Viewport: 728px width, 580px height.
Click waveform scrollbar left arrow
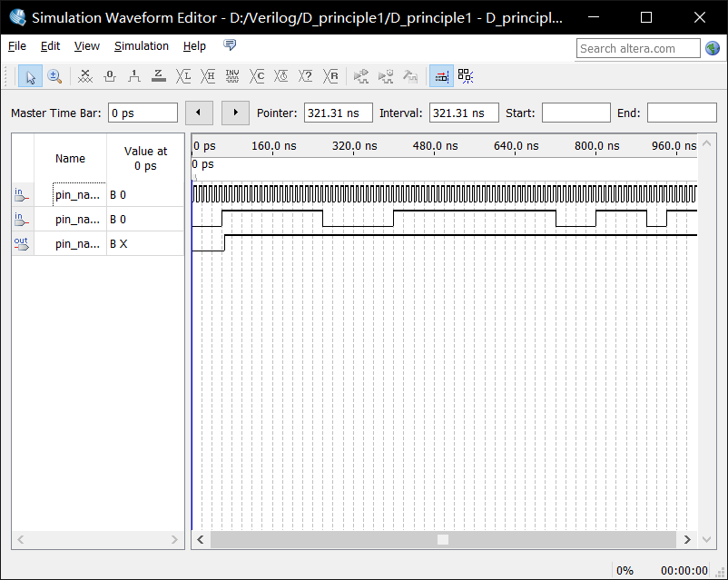pyautogui.click(x=201, y=539)
